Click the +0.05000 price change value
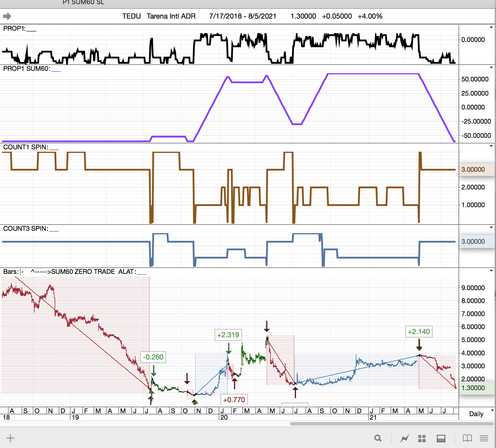Screen dimensions: 496x448 point(337,16)
